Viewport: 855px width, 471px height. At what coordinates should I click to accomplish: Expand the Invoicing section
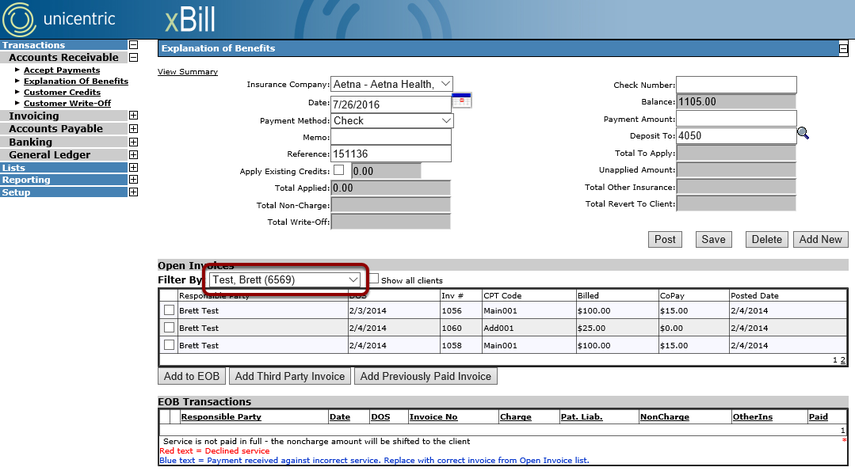[x=133, y=116]
